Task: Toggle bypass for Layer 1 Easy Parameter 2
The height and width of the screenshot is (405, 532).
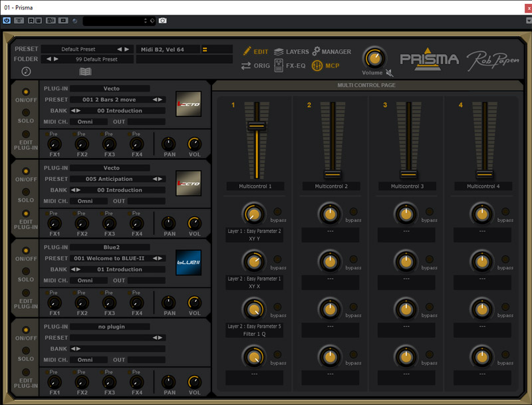Action: pyautogui.click(x=277, y=212)
